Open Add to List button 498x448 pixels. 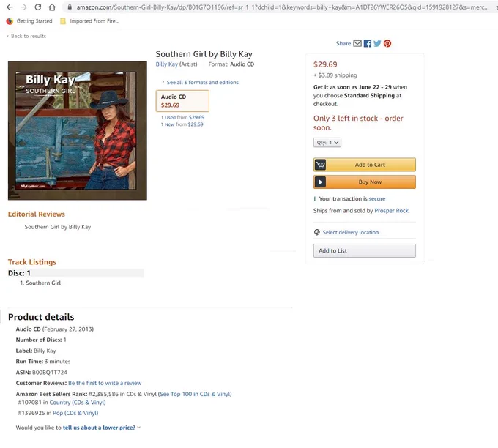364,250
